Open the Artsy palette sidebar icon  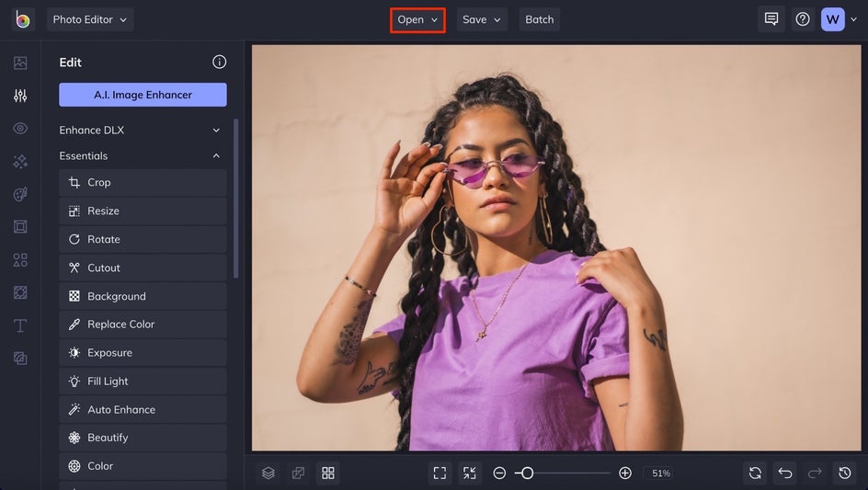click(20, 194)
